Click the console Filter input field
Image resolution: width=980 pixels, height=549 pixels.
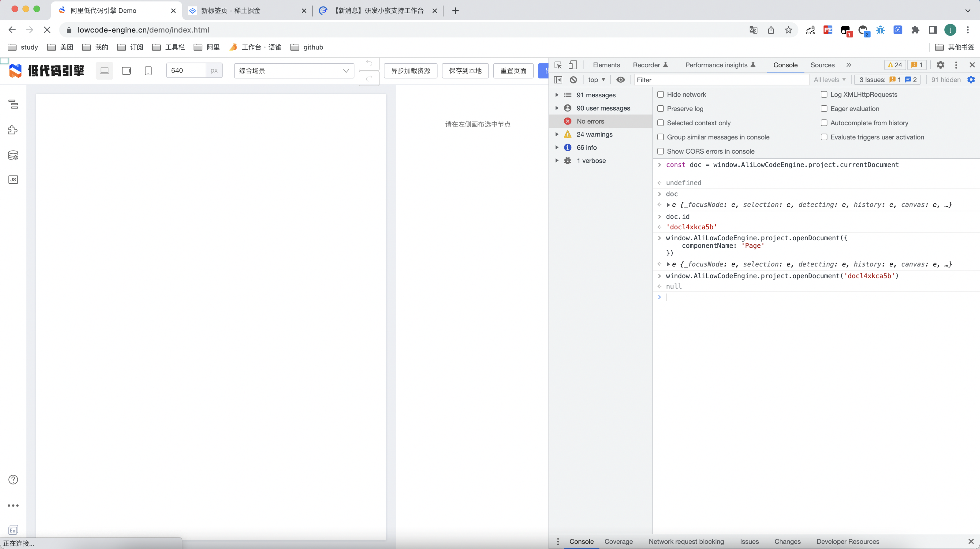click(721, 80)
